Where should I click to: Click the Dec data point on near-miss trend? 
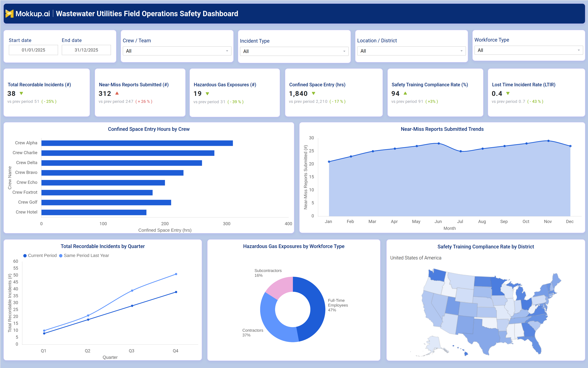pyautogui.click(x=571, y=146)
